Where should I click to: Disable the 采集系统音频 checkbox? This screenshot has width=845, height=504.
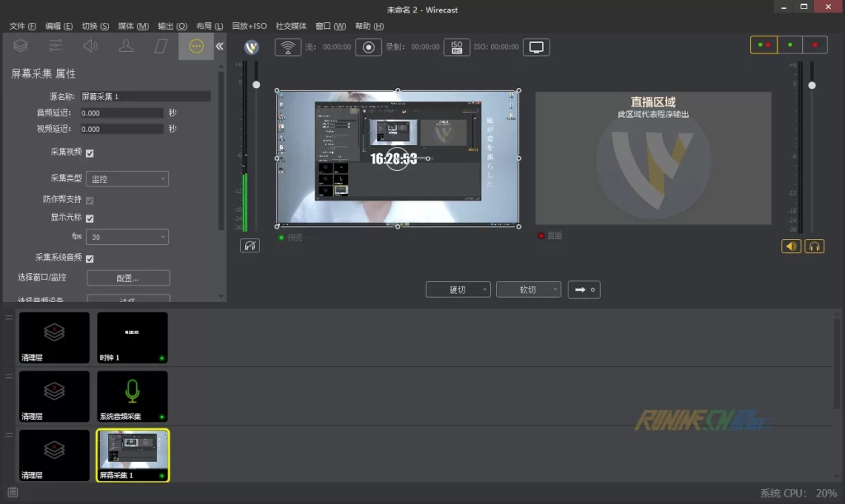90,259
